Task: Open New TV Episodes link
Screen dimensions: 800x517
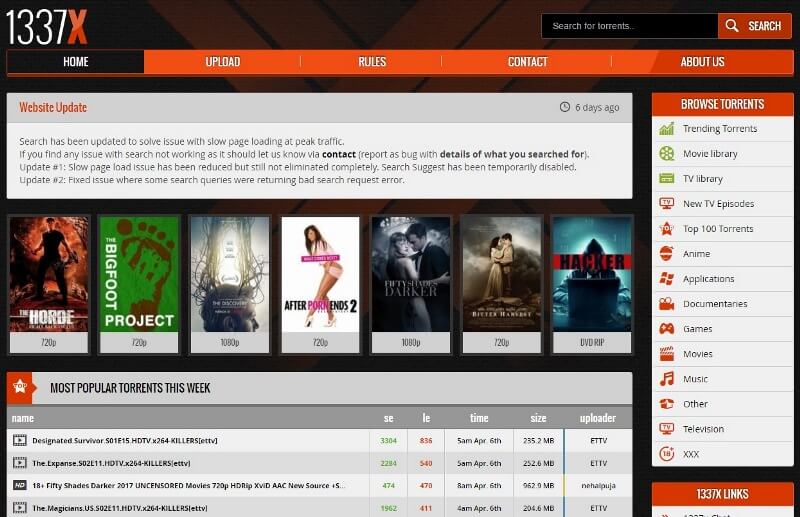Action: click(718, 204)
